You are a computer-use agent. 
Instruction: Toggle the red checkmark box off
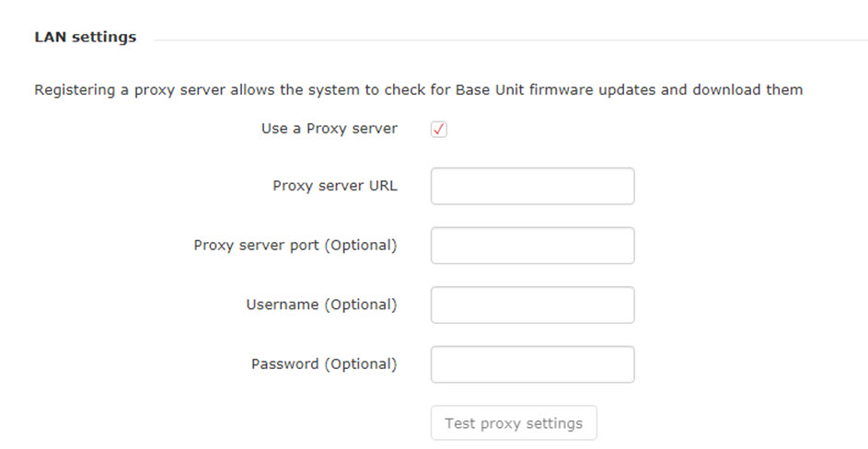pyautogui.click(x=438, y=129)
